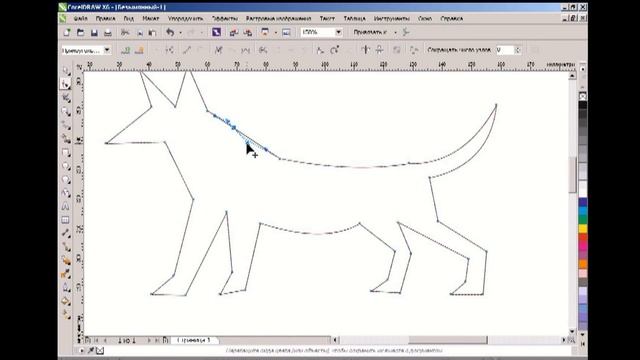Click the vertical scrollbar up arrow
This screenshot has width=640, height=360.
572,76
